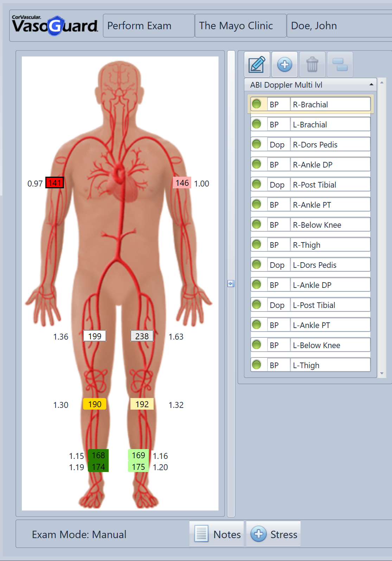Toggle green indicator for L-Ankle PT
This screenshot has width=392, height=561.
(257, 325)
